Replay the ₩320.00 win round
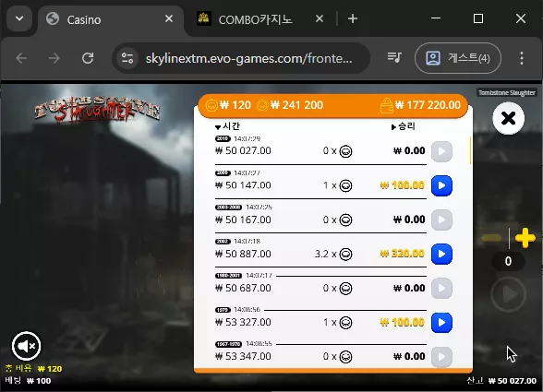This screenshot has width=543, height=392. 441,254
